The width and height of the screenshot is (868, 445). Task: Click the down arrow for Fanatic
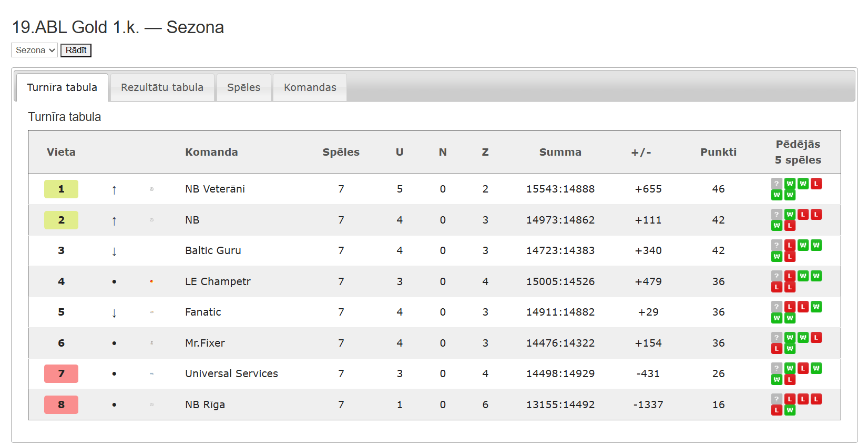coord(114,313)
